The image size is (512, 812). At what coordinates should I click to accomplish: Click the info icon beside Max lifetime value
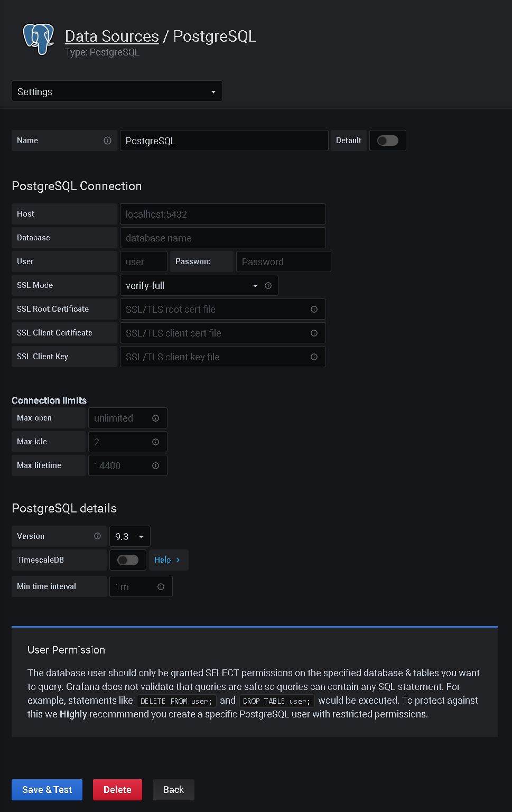[155, 465]
